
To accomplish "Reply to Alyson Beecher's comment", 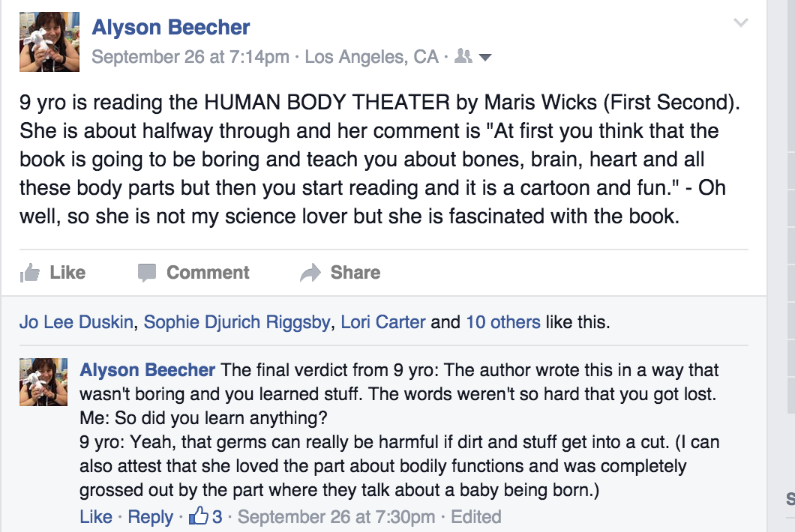I will tap(151, 517).
